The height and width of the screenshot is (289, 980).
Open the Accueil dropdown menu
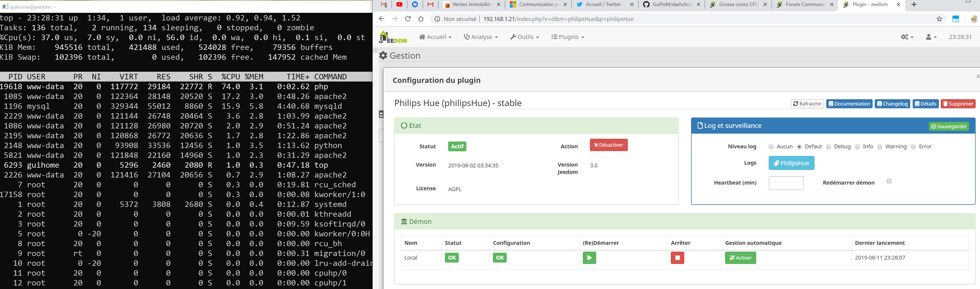click(435, 37)
